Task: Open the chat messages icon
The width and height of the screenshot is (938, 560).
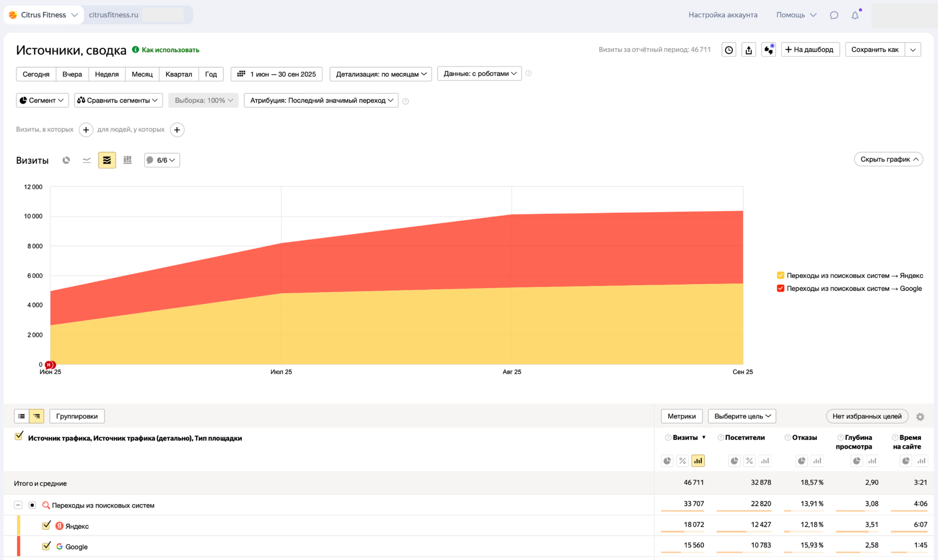Action: pos(834,15)
